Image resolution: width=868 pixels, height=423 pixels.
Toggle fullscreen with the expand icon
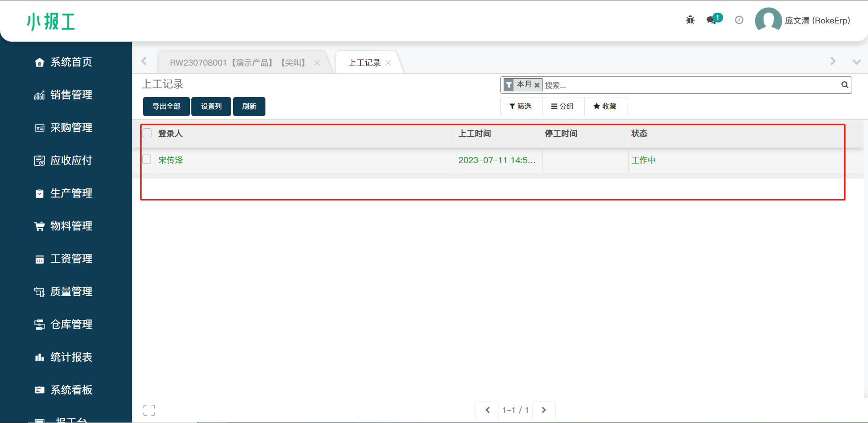(149, 410)
